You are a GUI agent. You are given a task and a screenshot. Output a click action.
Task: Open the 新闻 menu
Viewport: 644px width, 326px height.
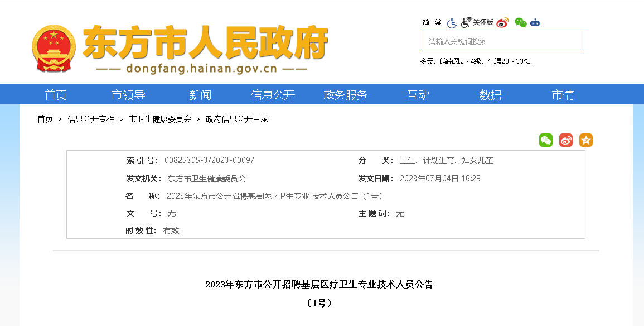pyautogui.click(x=200, y=95)
